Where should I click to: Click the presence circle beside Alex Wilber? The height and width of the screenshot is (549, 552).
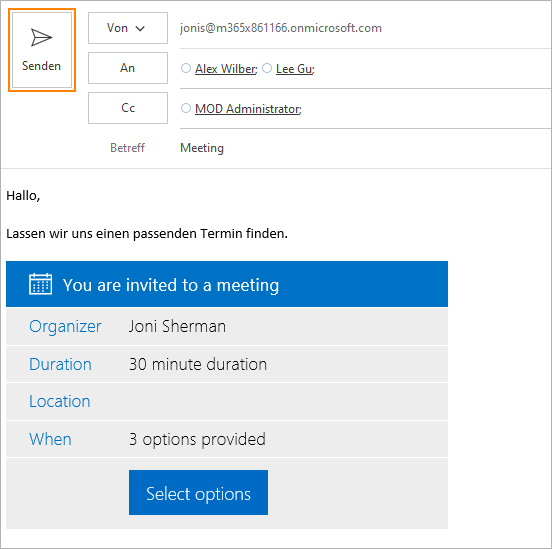click(x=186, y=68)
